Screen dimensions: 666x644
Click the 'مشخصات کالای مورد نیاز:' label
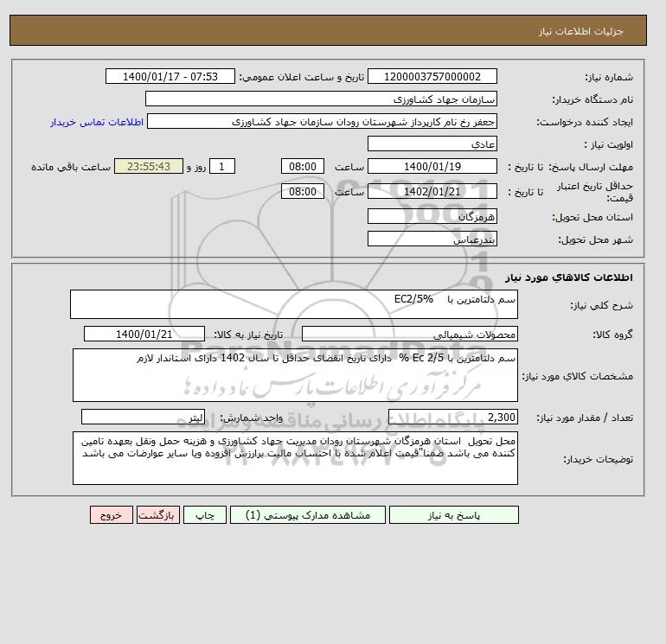(x=577, y=376)
